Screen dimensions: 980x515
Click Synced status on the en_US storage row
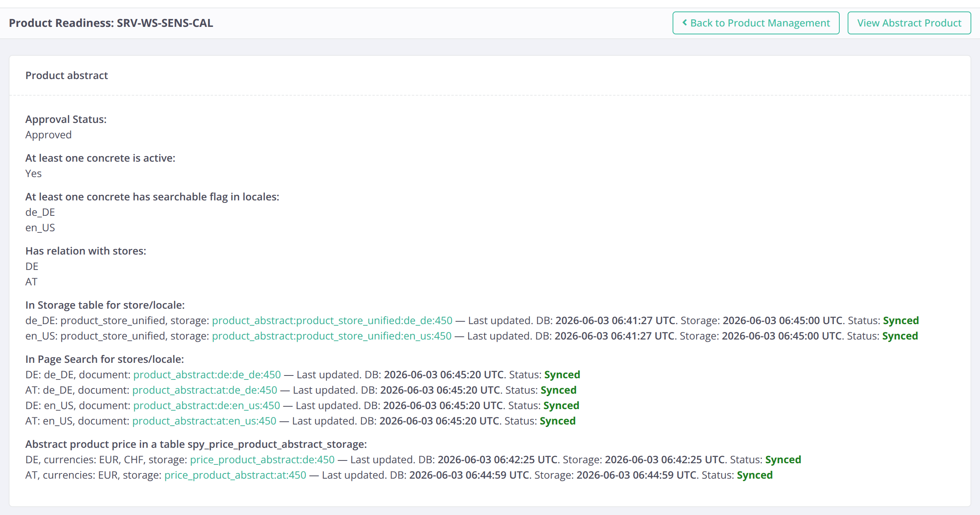pyautogui.click(x=900, y=336)
